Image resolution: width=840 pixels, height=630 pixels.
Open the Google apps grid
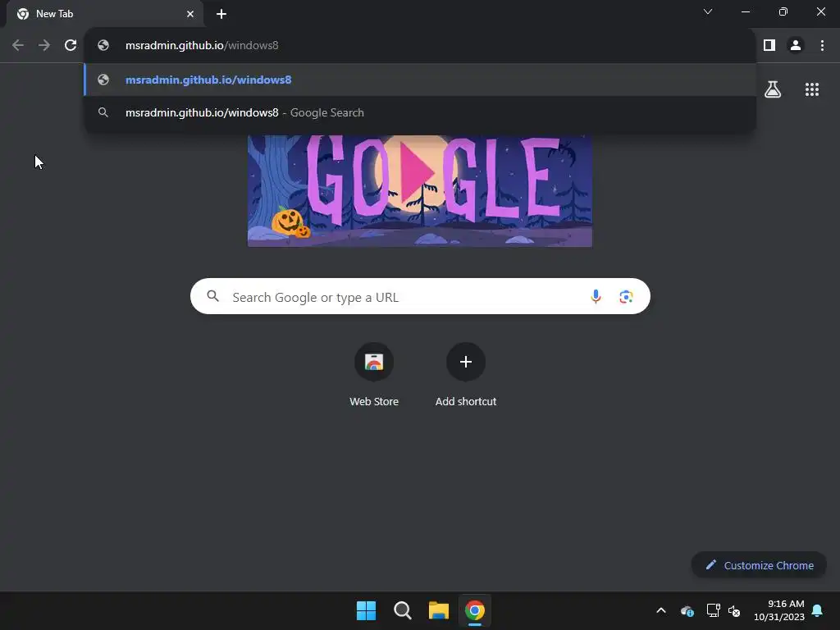(812, 89)
